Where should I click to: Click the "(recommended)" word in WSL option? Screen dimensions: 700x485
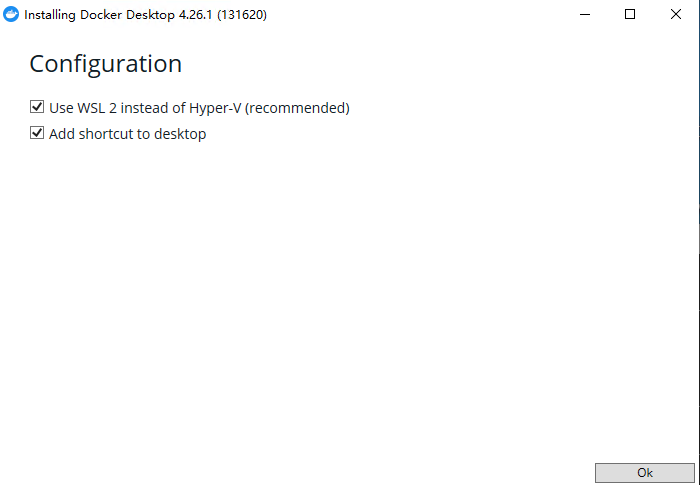pos(297,108)
